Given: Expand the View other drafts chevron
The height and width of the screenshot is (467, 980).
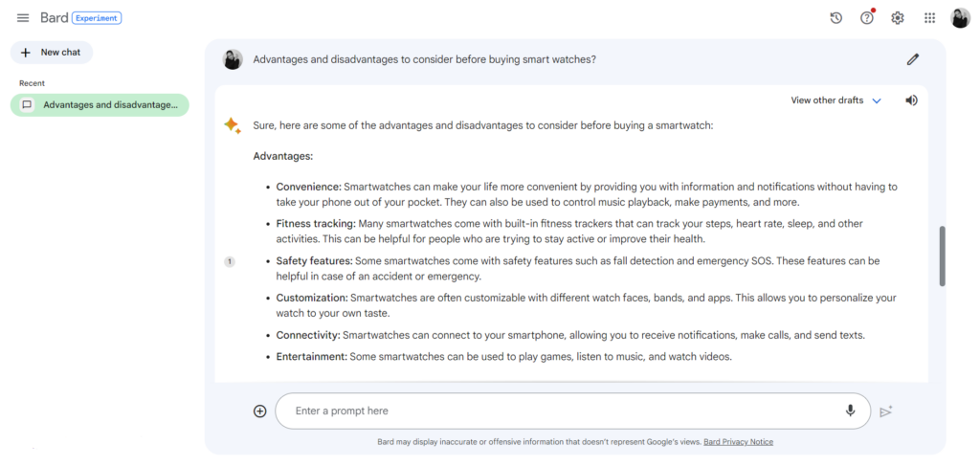Looking at the screenshot, I should [877, 100].
